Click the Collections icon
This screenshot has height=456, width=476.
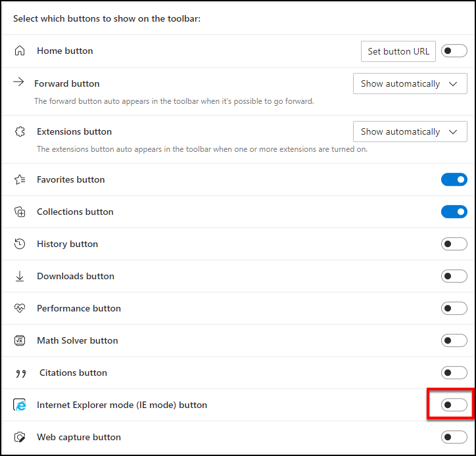click(x=20, y=212)
